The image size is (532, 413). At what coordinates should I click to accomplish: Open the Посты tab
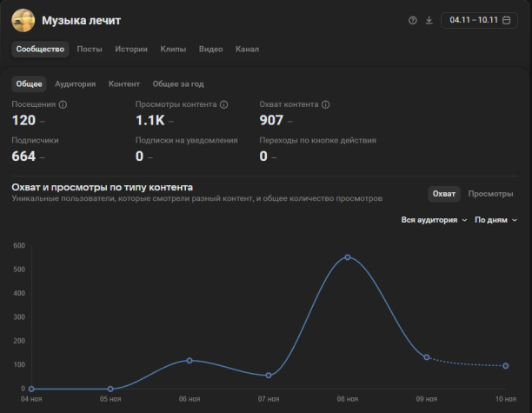coord(90,49)
